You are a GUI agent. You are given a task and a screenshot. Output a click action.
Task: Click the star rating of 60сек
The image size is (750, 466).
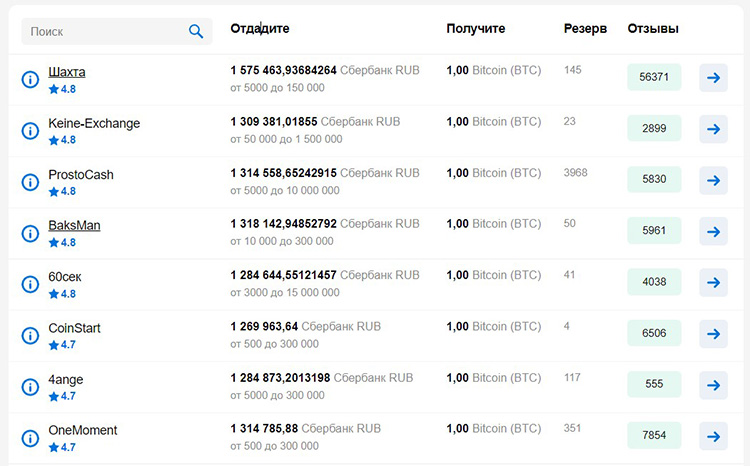click(x=62, y=294)
